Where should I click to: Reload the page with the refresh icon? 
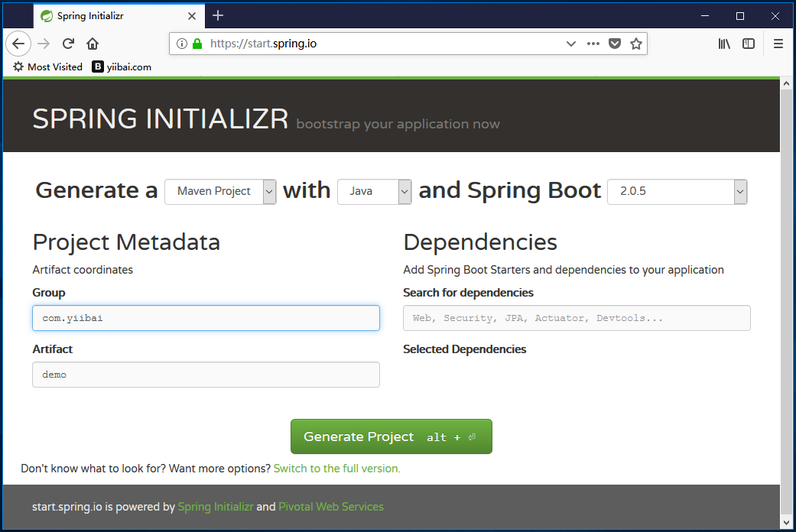68,44
